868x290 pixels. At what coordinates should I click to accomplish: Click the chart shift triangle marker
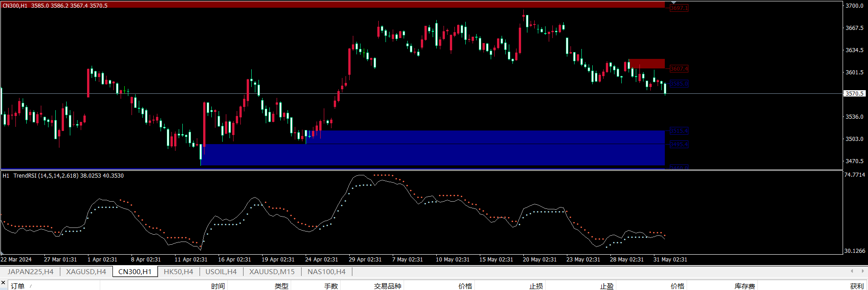(673, 3)
